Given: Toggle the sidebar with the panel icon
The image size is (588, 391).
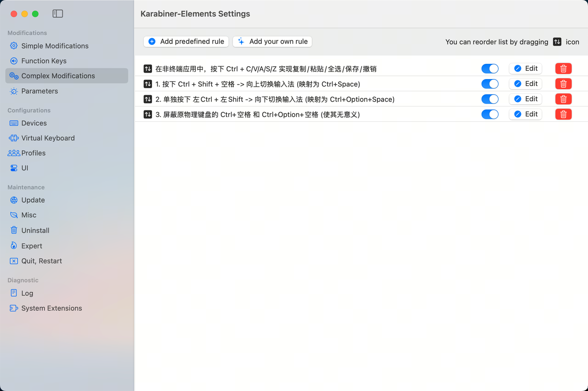Looking at the screenshot, I should (57, 14).
